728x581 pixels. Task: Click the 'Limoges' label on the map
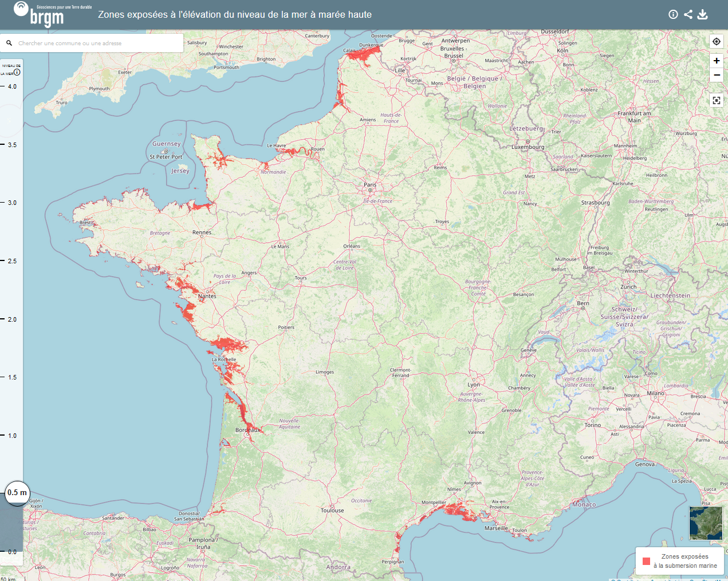pyautogui.click(x=325, y=372)
